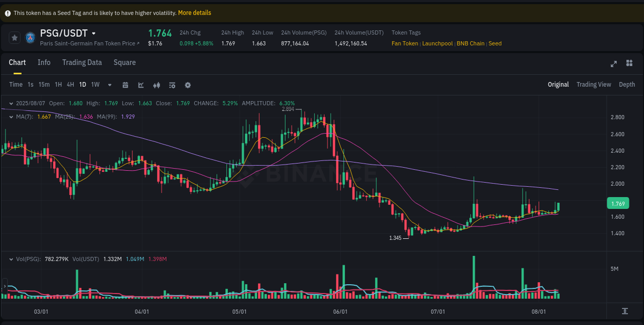
Task: Open the Launchpool token tag link
Action: 437,43
